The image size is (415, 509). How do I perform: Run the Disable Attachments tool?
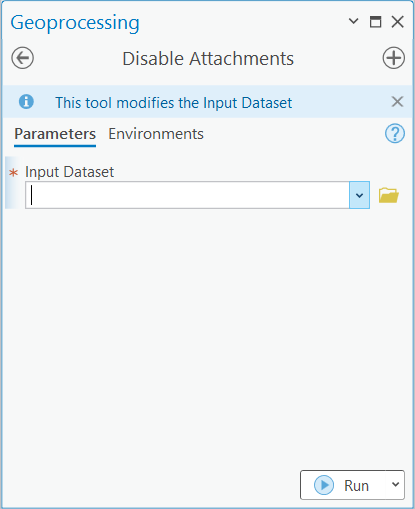click(343, 485)
